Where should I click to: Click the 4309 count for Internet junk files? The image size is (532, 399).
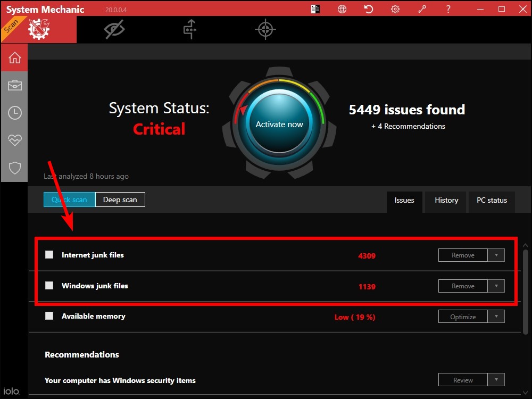[367, 256]
